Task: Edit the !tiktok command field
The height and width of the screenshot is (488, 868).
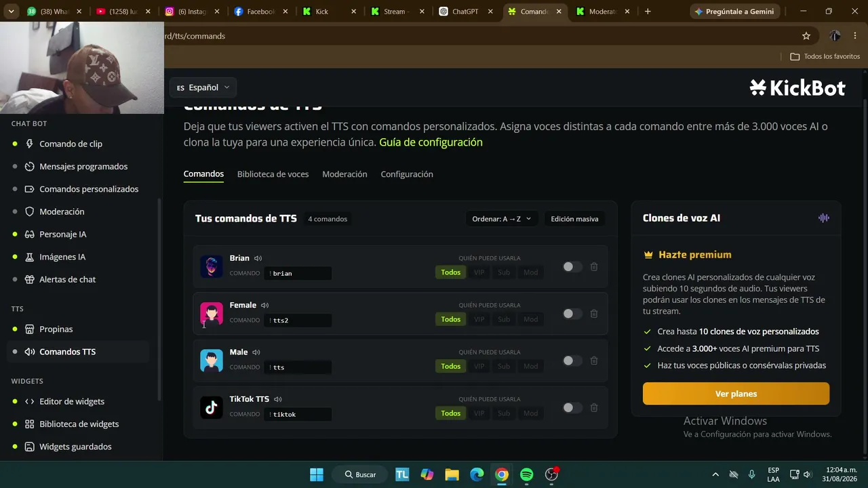Action: pos(298,414)
